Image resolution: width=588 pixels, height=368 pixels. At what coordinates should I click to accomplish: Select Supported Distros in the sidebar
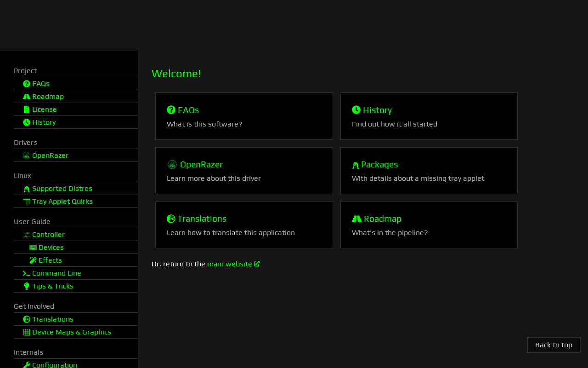(x=76, y=189)
